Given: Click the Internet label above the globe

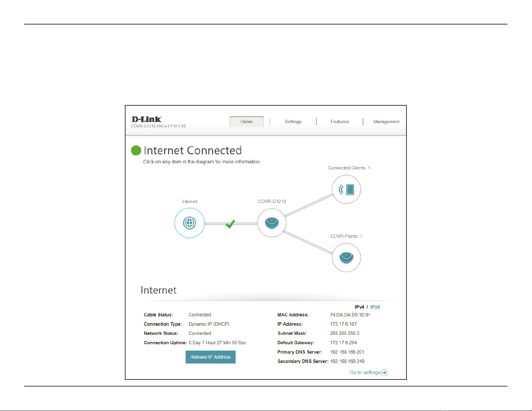Looking at the screenshot, I should (x=190, y=201).
